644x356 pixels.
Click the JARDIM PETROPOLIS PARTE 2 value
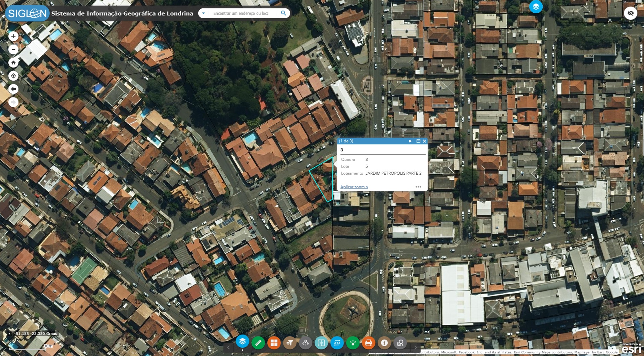tap(393, 173)
